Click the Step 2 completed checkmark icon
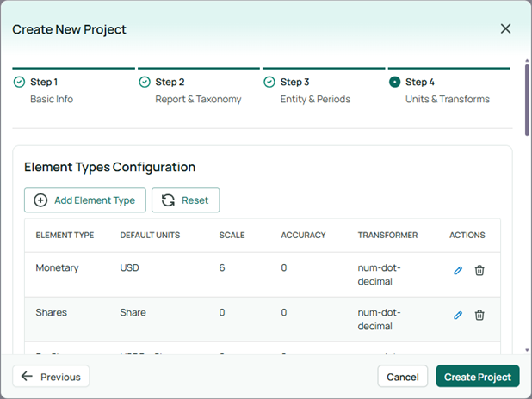The width and height of the screenshot is (532, 399). pos(145,82)
